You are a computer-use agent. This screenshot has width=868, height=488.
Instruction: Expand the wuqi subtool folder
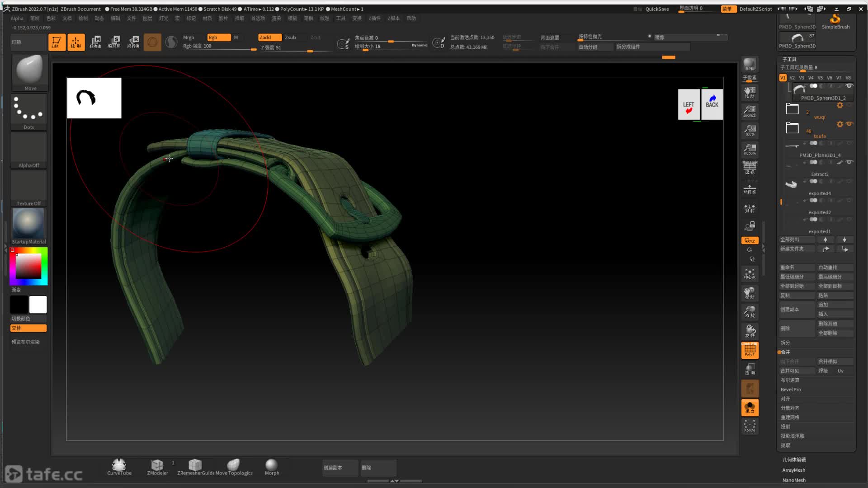[792, 109]
